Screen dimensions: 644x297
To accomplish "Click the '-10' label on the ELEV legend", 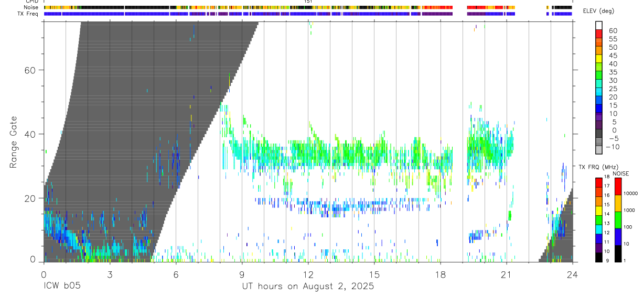I will click(611, 147).
